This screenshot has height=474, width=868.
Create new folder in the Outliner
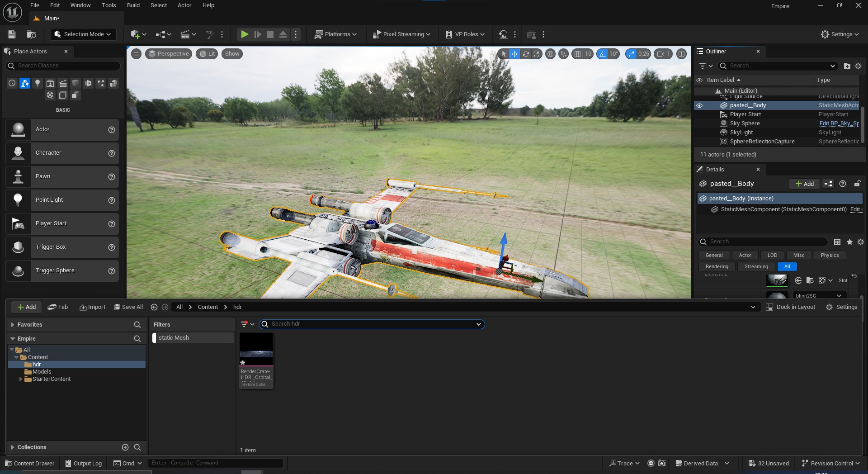point(847,66)
